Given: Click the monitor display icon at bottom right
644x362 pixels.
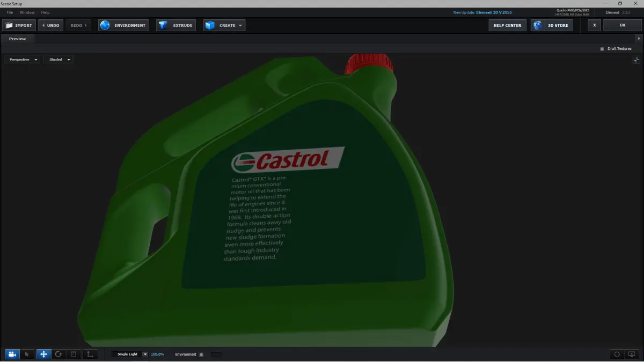Looking at the screenshot, I should [x=632, y=354].
